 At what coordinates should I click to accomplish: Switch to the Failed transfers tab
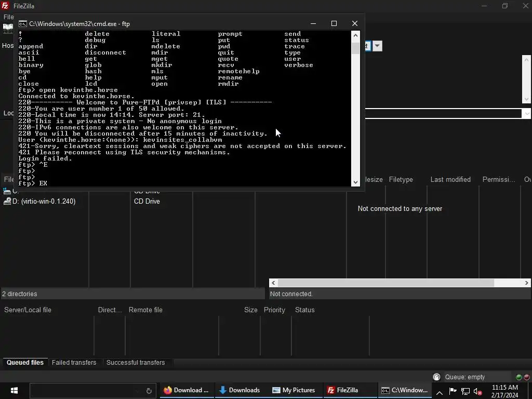(x=74, y=362)
